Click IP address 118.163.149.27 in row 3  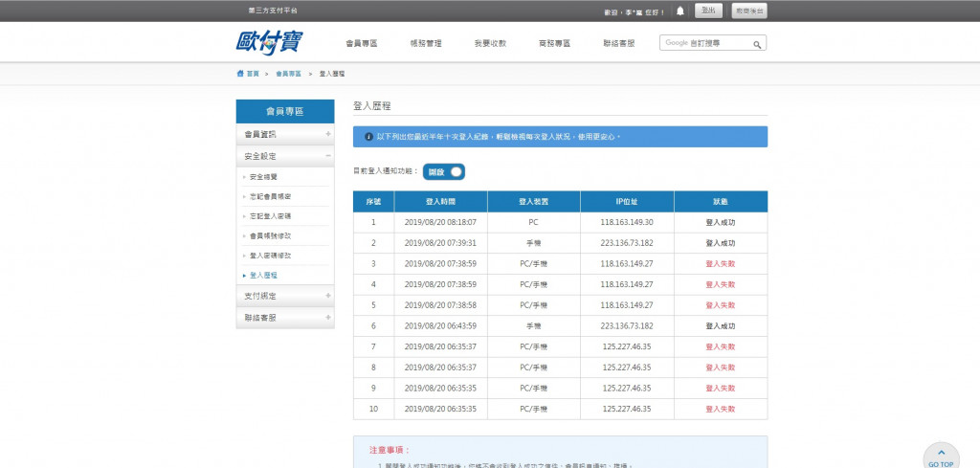pyautogui.click(x=627, y=264)
